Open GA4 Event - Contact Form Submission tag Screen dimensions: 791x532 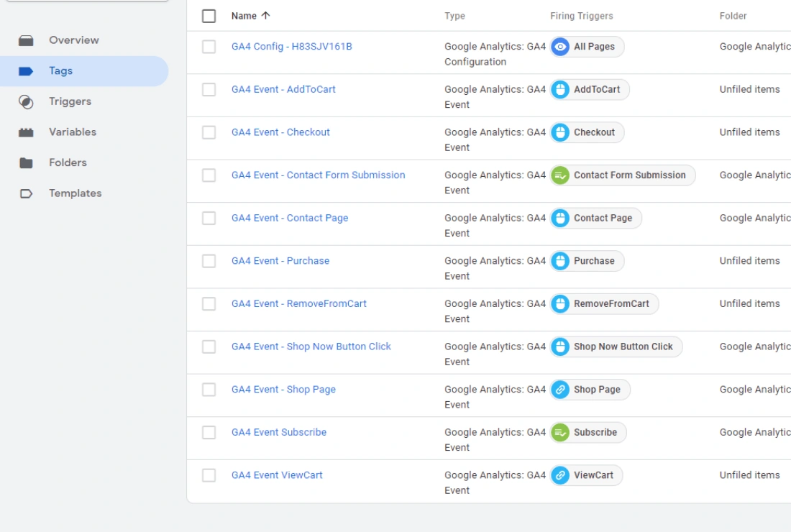[x=319, y=175]
